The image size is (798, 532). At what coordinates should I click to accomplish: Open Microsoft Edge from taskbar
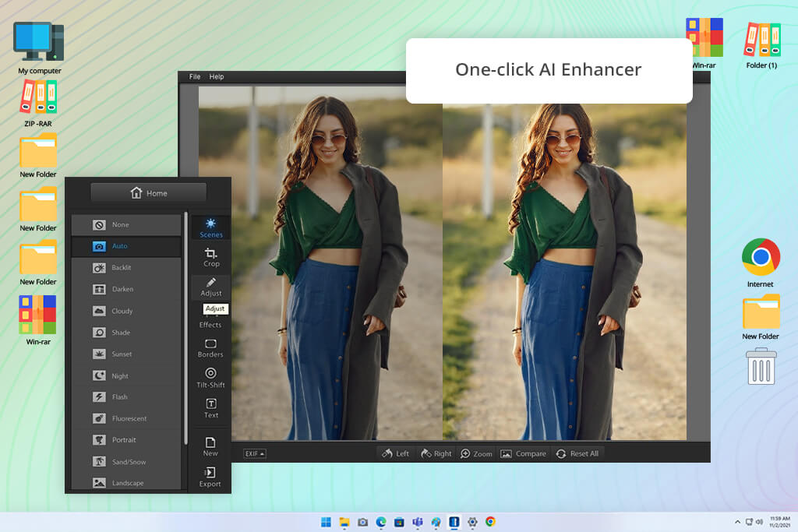(x=381, y=522)
